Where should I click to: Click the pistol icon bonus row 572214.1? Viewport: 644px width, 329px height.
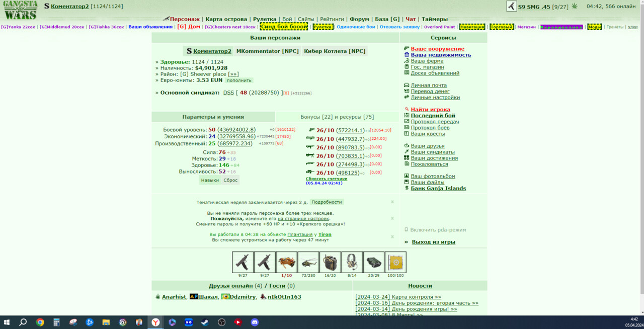pos(311,130)
